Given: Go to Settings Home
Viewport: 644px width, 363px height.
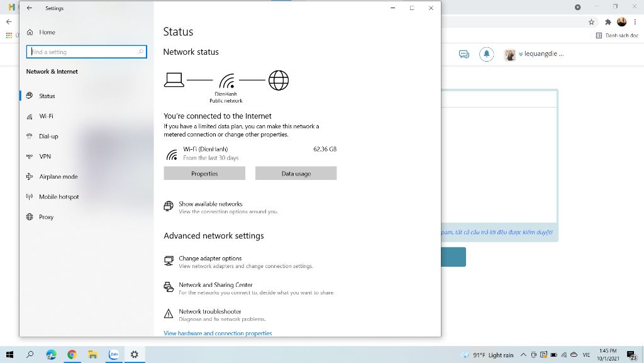Looking at the screenshot, I should point(47,32).
